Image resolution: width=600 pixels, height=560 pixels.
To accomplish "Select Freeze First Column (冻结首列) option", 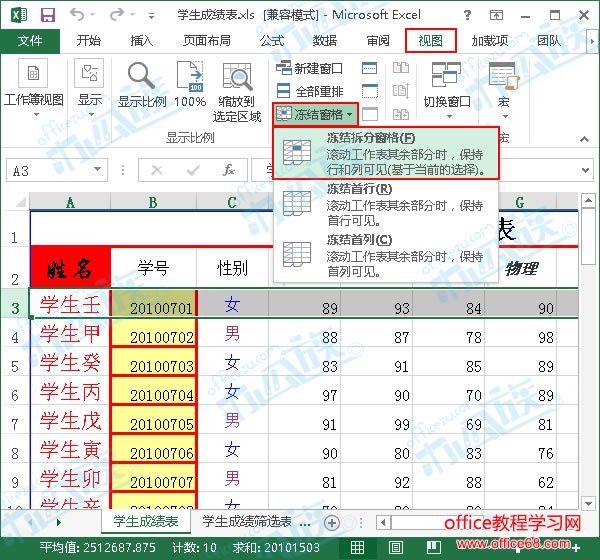I will (386, 255).
